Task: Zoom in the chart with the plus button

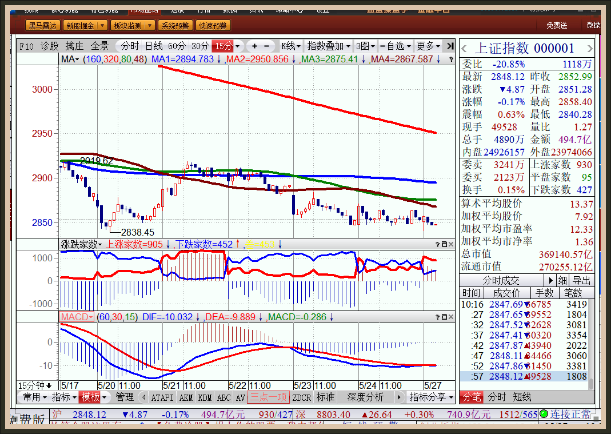Action: [254, 46]
